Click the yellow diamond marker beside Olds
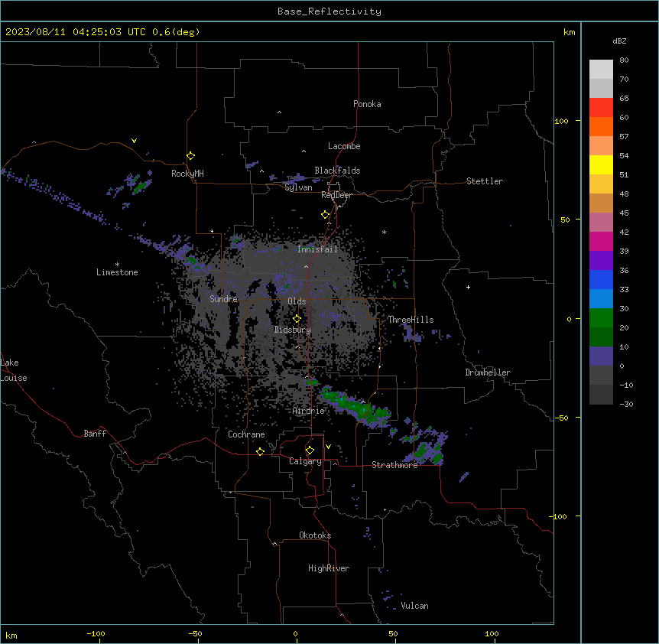 tap(297, 319)
